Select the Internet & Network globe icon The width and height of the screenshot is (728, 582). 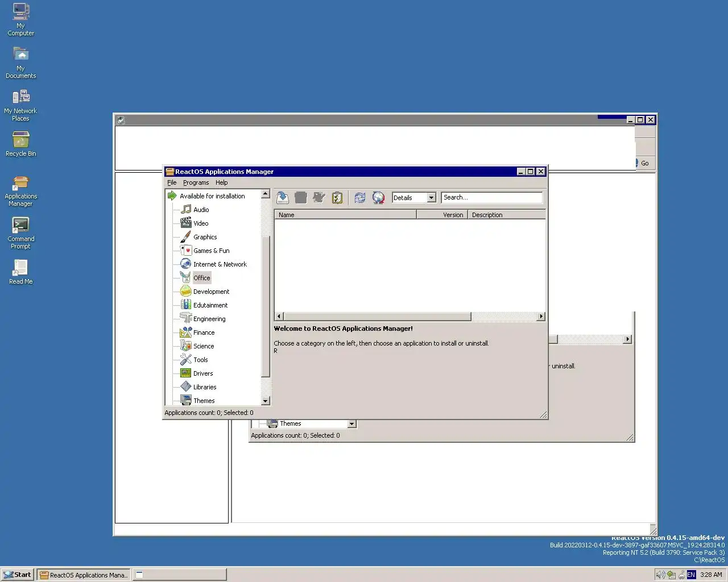(186, 264)
